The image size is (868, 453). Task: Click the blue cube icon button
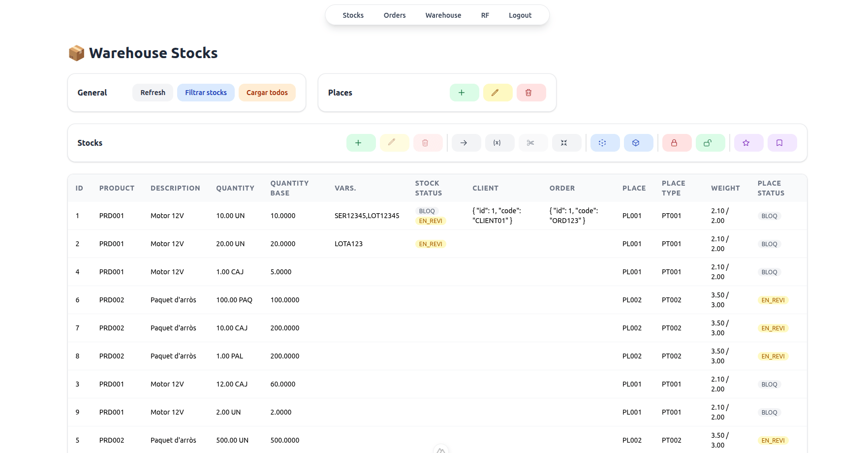[x=638, y=143]
